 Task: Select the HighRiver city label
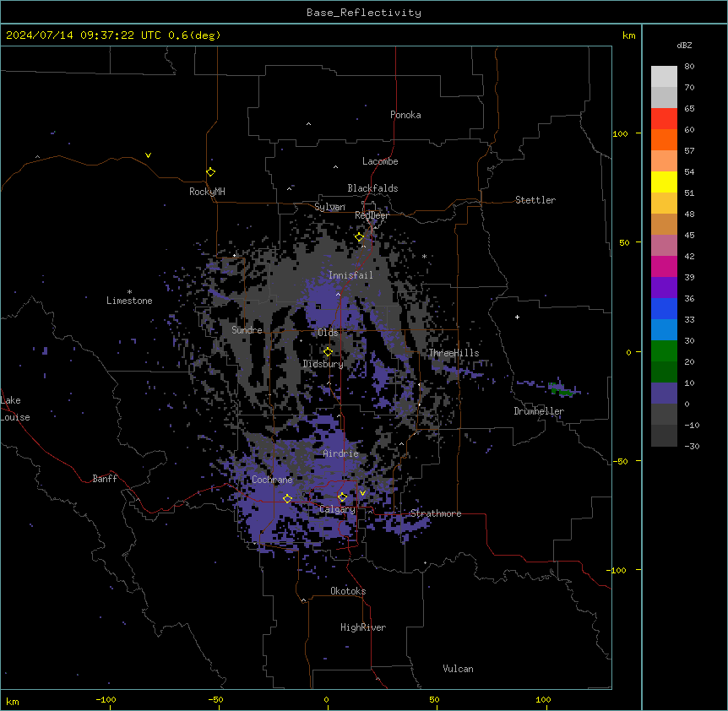click(x=363, y=627)
